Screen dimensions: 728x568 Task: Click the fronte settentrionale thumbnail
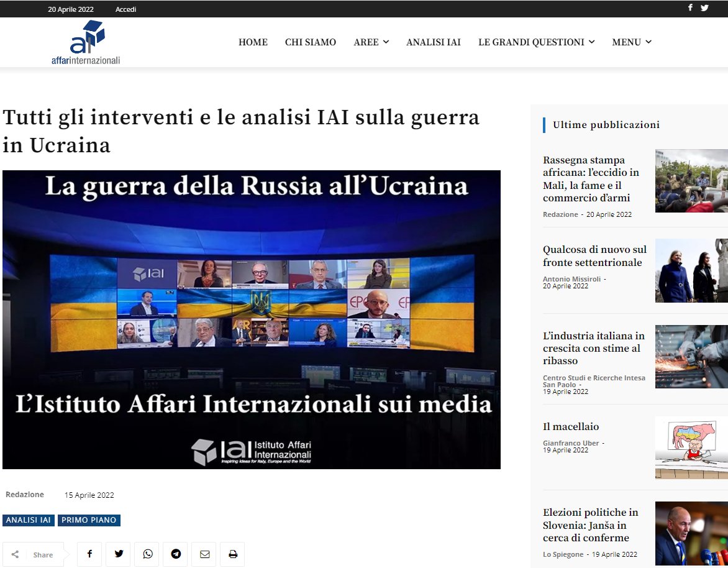691,271
